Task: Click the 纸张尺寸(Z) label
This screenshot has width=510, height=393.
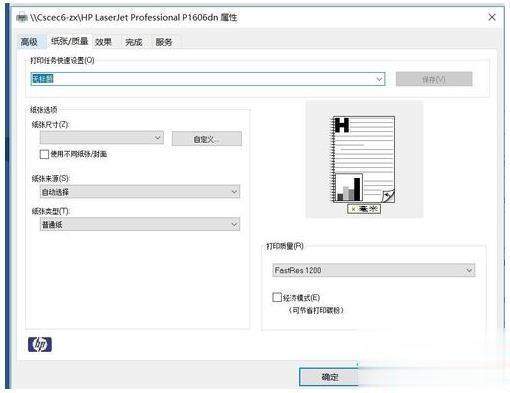Action: (50, 125)
